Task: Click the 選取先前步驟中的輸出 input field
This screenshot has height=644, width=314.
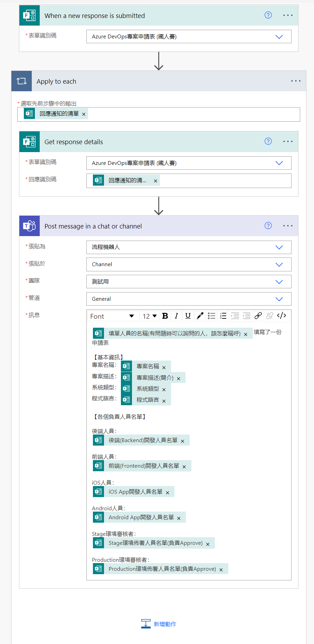Action: pyautogui.click(x=159, y=114)
